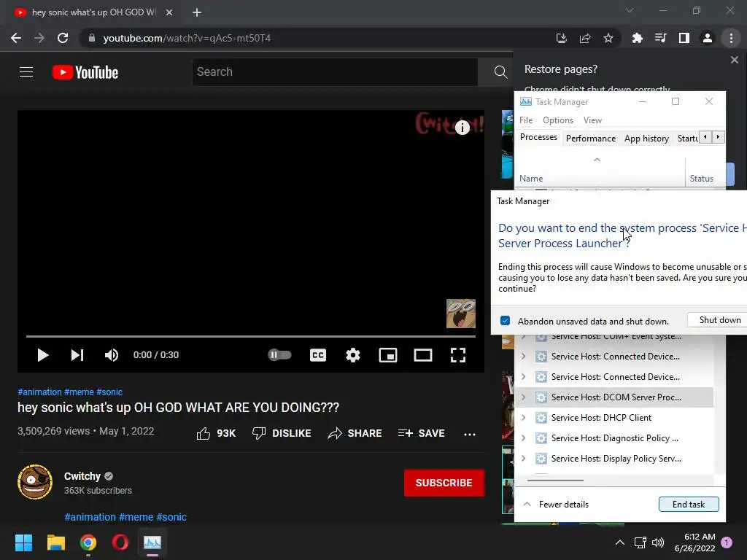Click the Chrome address bar URL

[x=187, y=38]
